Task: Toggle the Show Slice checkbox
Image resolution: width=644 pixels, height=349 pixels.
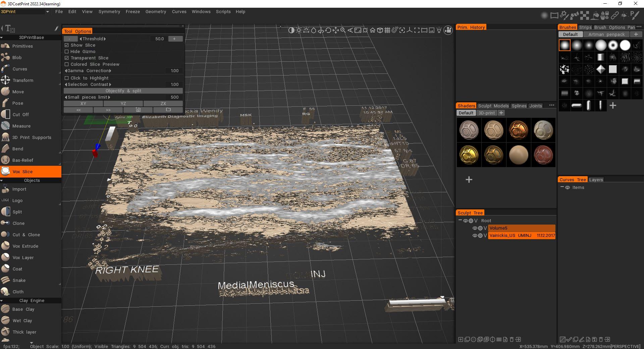Action: click(66, 45)
